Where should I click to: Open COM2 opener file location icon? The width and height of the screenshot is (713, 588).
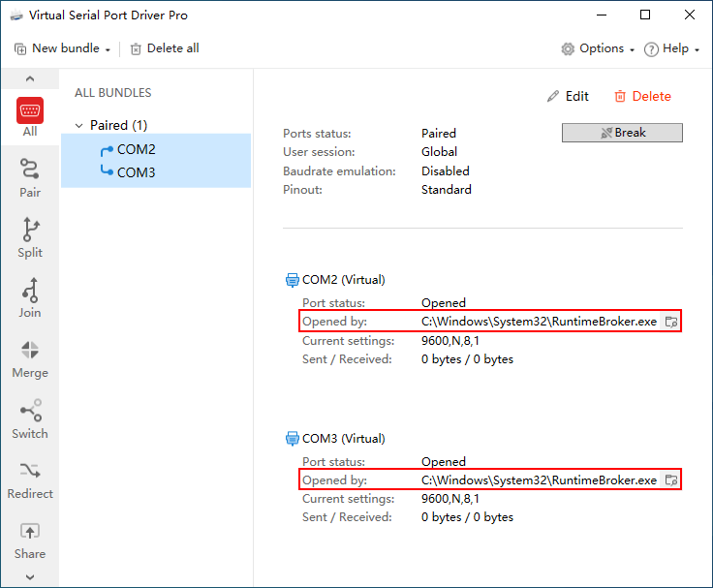[x=671, y=322]
